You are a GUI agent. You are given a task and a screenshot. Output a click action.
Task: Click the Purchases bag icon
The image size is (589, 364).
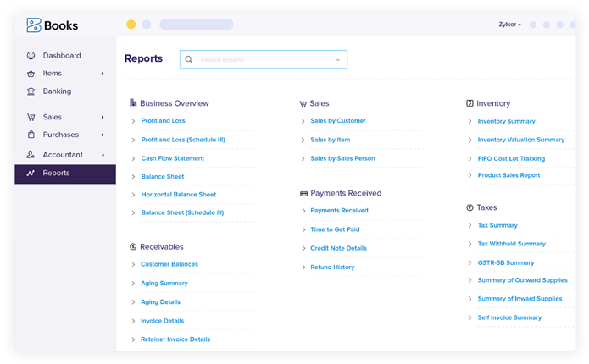[31, 135]
